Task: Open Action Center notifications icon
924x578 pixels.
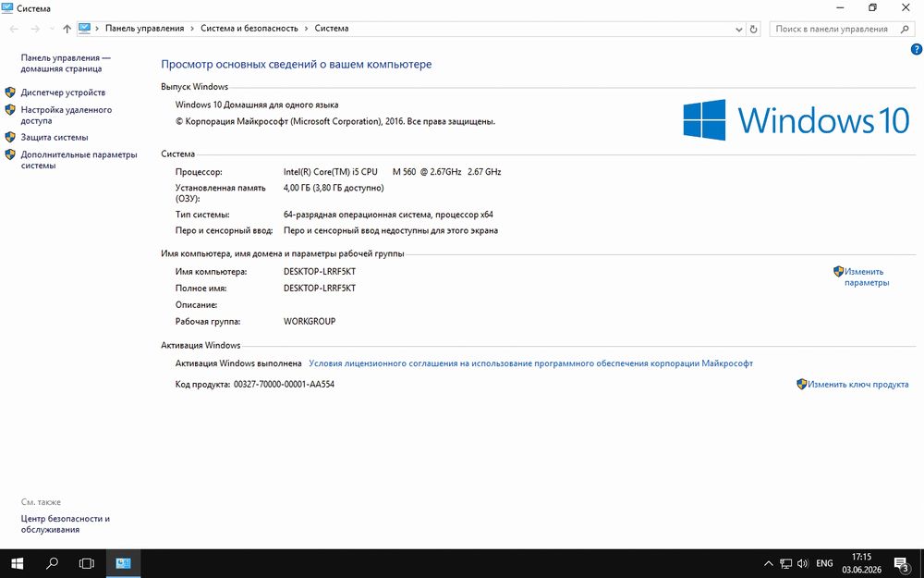Action: point(902,564)
